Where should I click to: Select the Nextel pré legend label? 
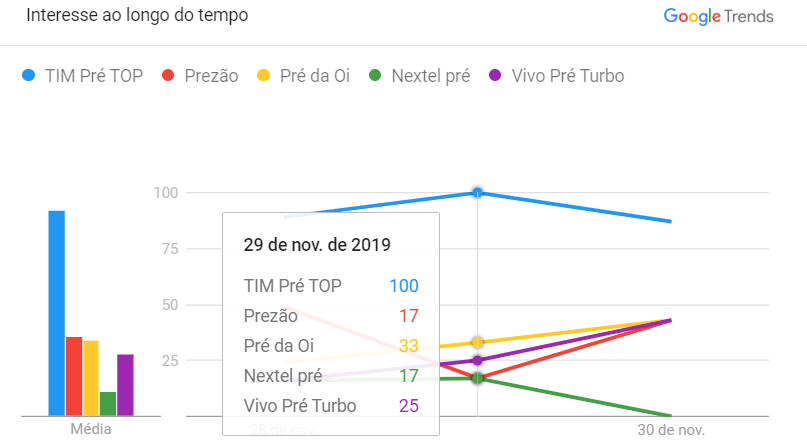click(430, 75)
